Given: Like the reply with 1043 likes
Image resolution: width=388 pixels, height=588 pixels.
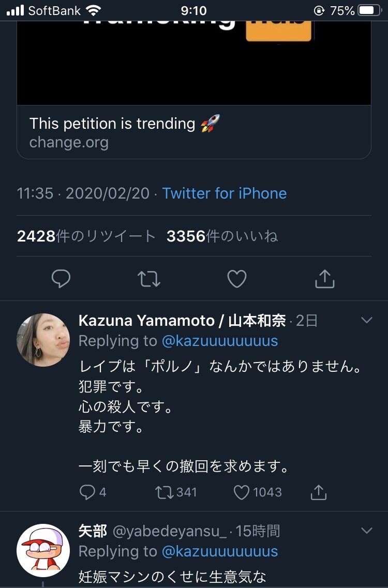Looking at the screenshot, I should (242, 492).
